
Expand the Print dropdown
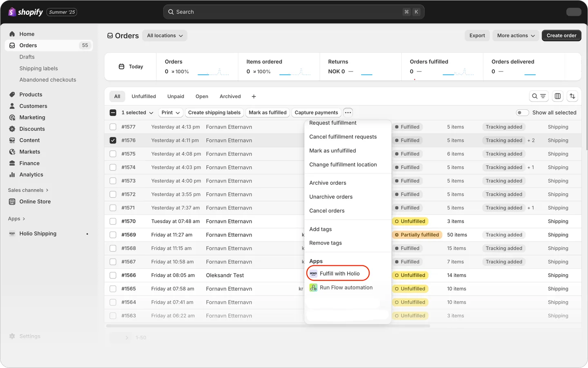(171, 112)
